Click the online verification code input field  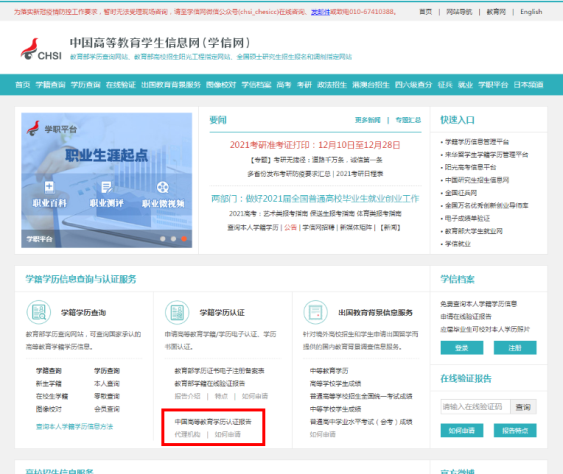coord(475,406)
